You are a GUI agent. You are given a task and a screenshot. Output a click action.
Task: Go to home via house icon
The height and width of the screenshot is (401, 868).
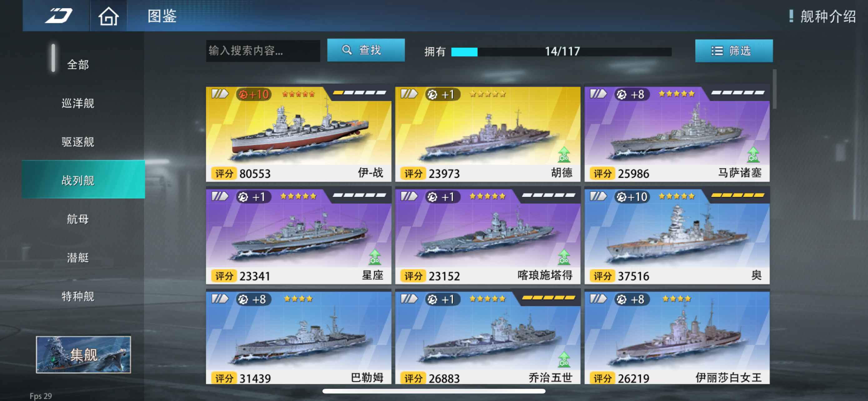point(108,16)
